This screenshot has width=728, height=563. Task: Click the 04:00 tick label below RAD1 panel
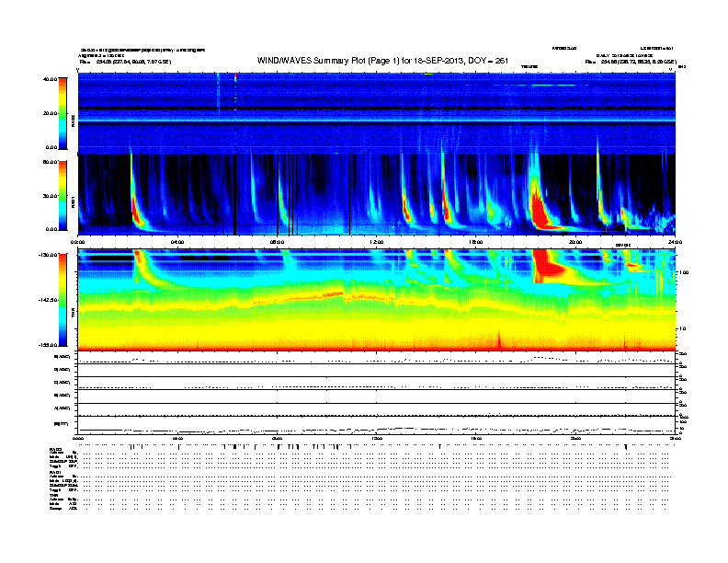[x=177, y=242]
